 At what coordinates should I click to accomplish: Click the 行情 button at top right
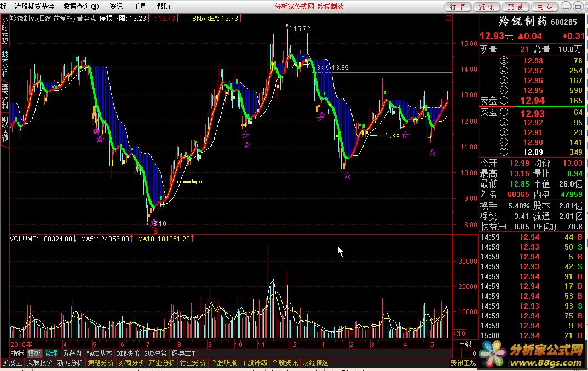(x=458, y=7)
